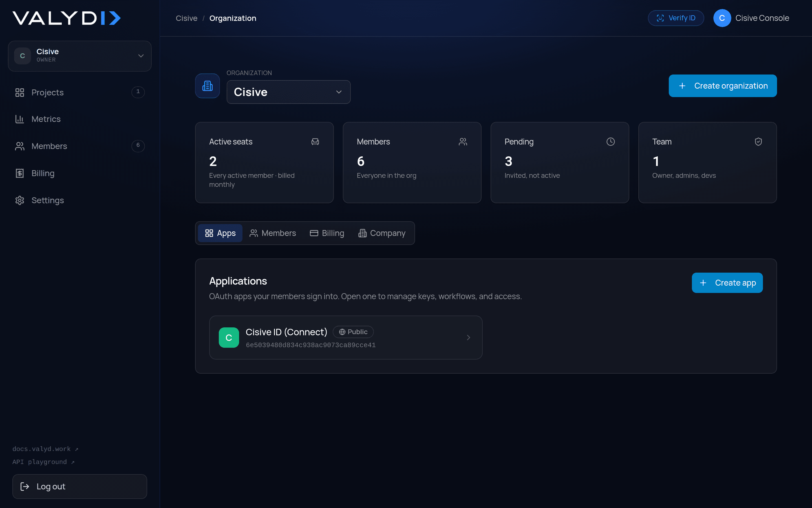Image resolution: width=812 pixels, height=508 pixels.
Task: Click the green C app icon
Action: (x=229, y=338)
